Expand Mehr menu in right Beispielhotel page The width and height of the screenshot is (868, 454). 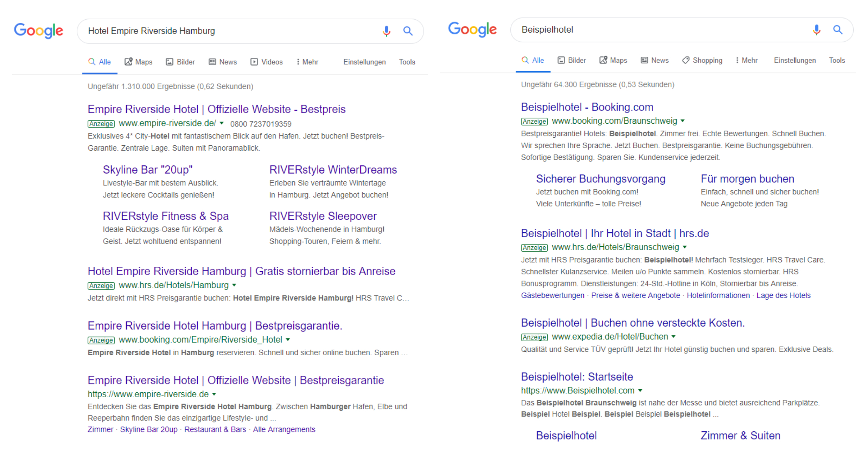point(747,60)
